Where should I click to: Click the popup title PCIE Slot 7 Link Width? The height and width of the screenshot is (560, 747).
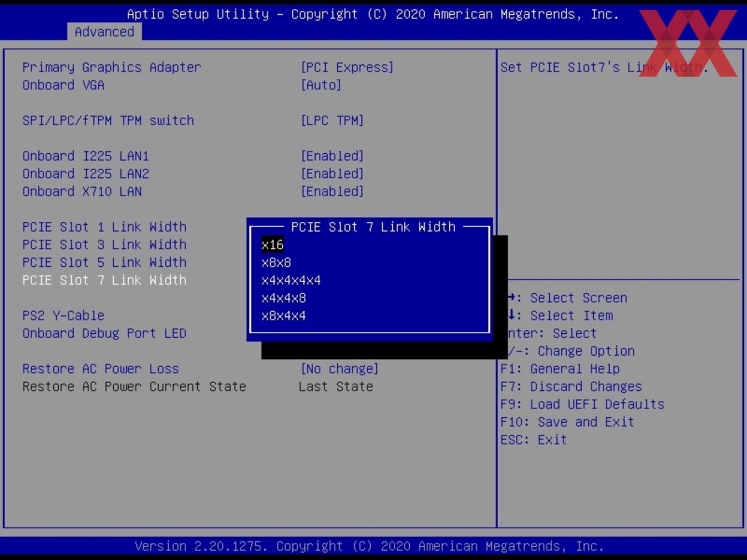[x=373, y=227]
